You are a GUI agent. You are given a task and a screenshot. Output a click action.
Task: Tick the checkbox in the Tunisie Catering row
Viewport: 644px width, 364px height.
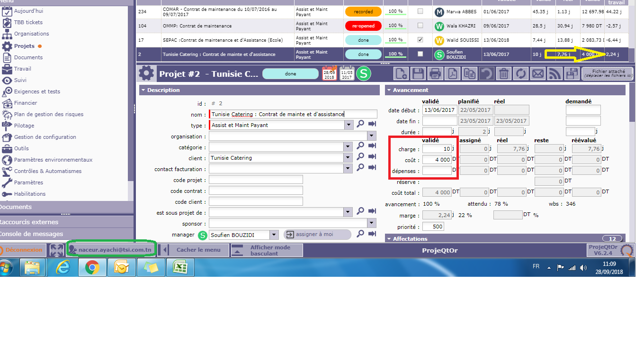coord(420,54)
